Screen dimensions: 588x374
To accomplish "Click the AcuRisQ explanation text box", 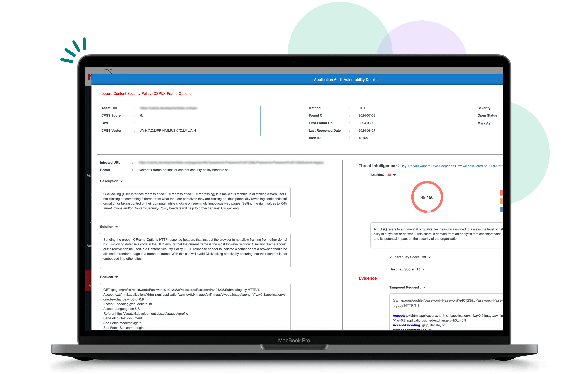I will [437, 235].
